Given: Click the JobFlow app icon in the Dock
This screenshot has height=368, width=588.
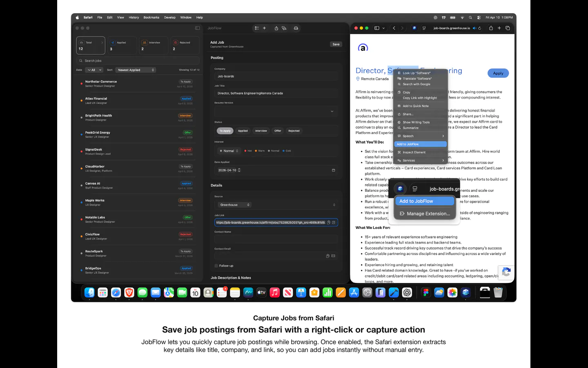Looking at the screenshot, I should click(465, 292).
